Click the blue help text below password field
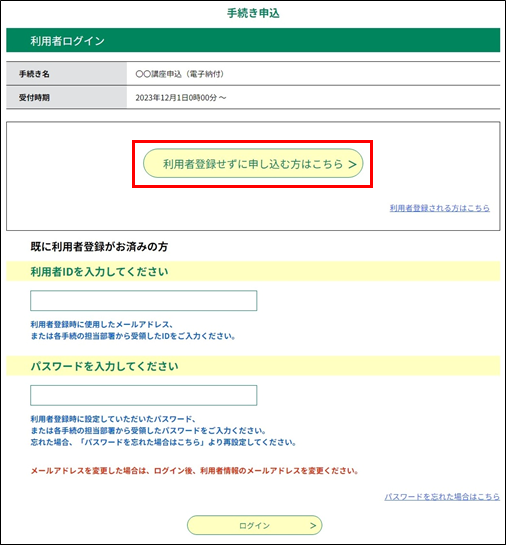506x545 pixels. pyautogui.click(x=163, y=431)
